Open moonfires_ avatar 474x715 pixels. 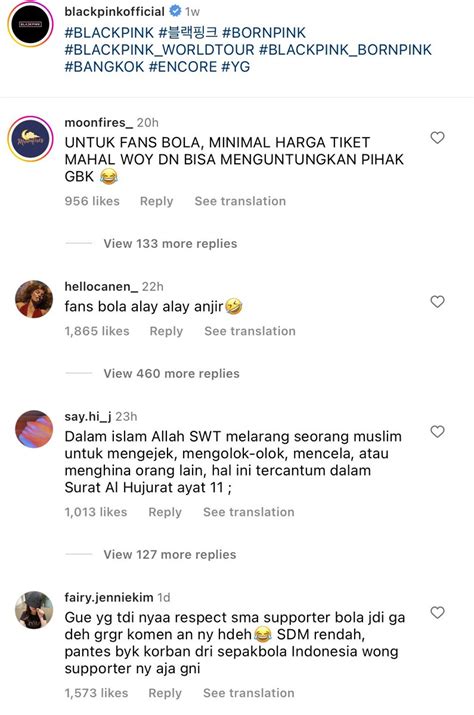(31, 139)
